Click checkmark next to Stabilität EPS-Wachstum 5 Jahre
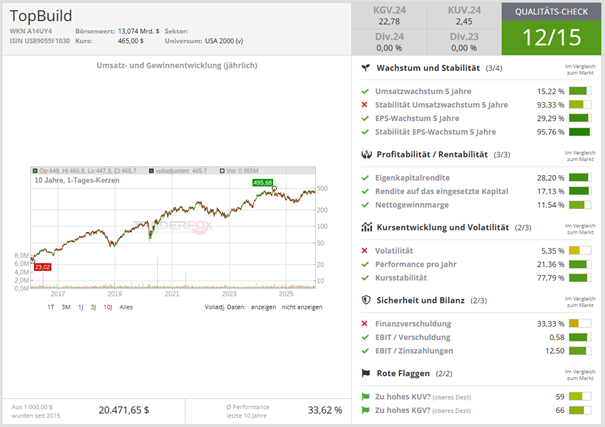Image resolution: width=605 pixels, height=427 pixels. [365, 132]
